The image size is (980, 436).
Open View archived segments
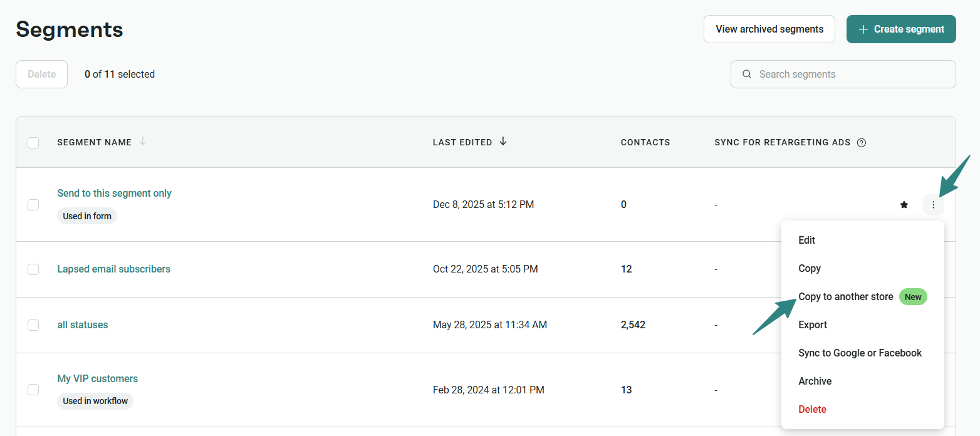pyautogui.click(x=769, y=29)
